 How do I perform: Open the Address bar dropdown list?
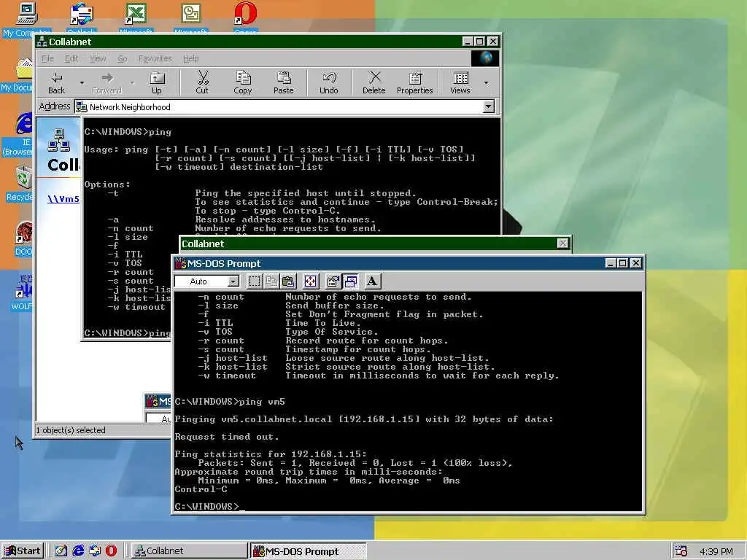click(489, 106)
